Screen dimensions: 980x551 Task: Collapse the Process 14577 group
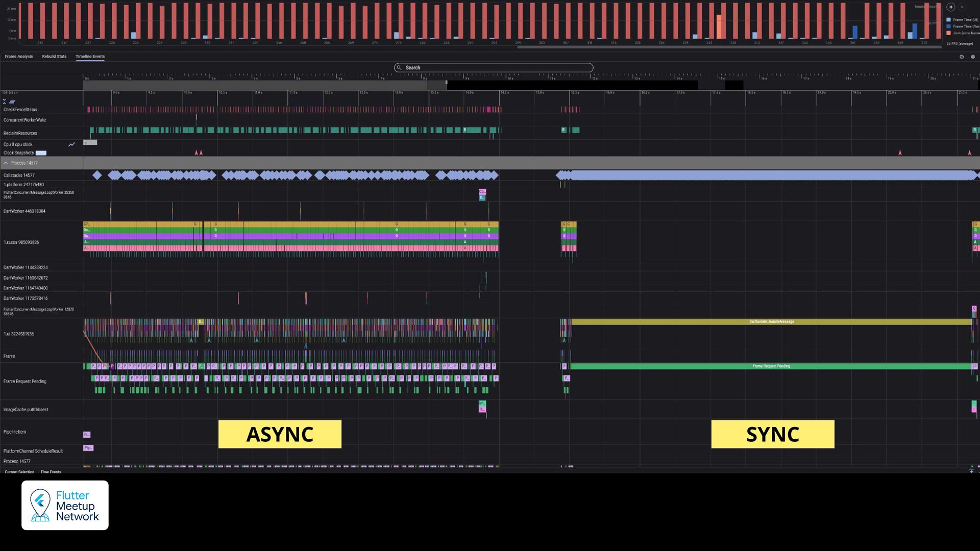(6, 163)
